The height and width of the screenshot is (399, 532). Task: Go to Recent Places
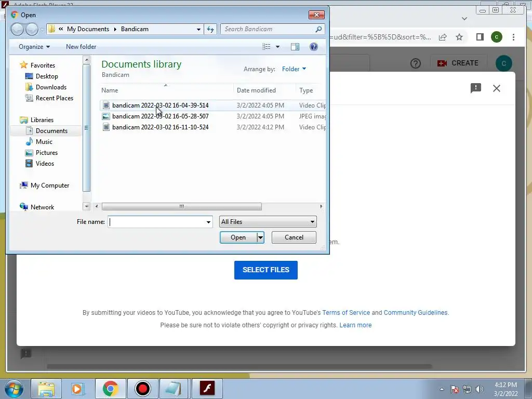point(54,98)
